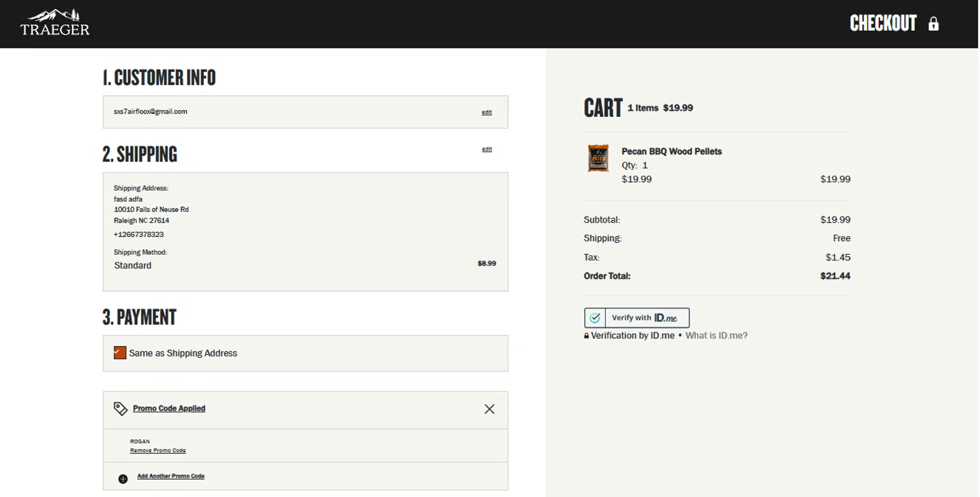Screen dimensions: 980x497
Task: Uncheck Same as Shipping Address checkbox
Action: [x=120, y=353]
